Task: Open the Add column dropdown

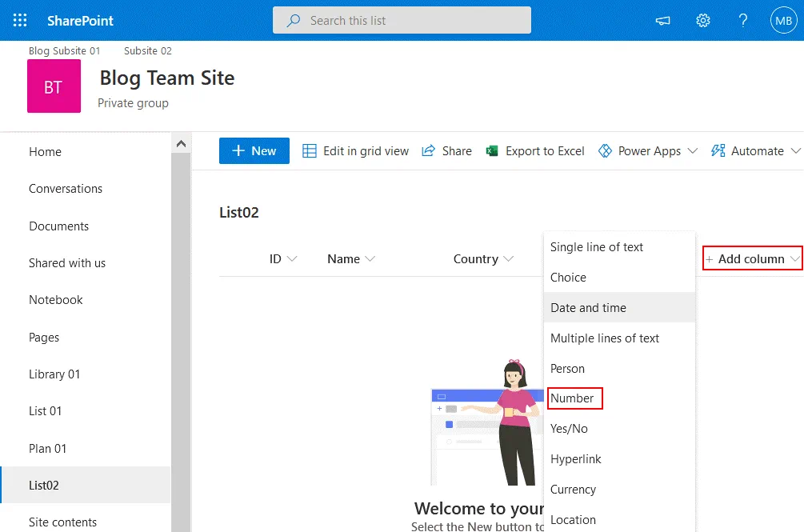Action: [752, 259]
